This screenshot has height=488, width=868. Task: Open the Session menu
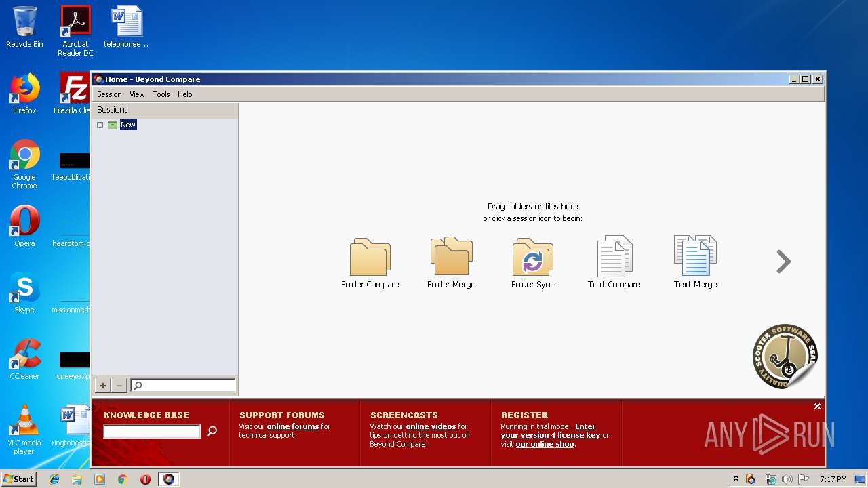click(x=109, y=94)
